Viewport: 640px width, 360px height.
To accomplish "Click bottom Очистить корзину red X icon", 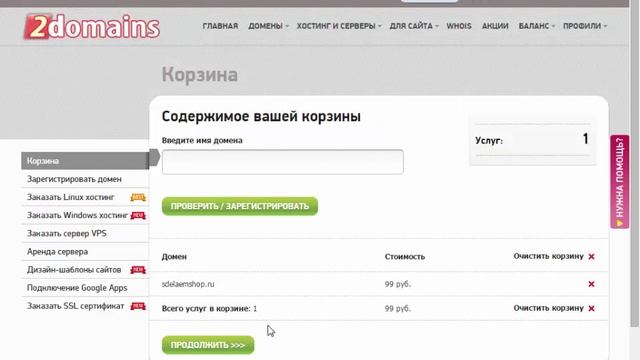I will tap(591, 309).
